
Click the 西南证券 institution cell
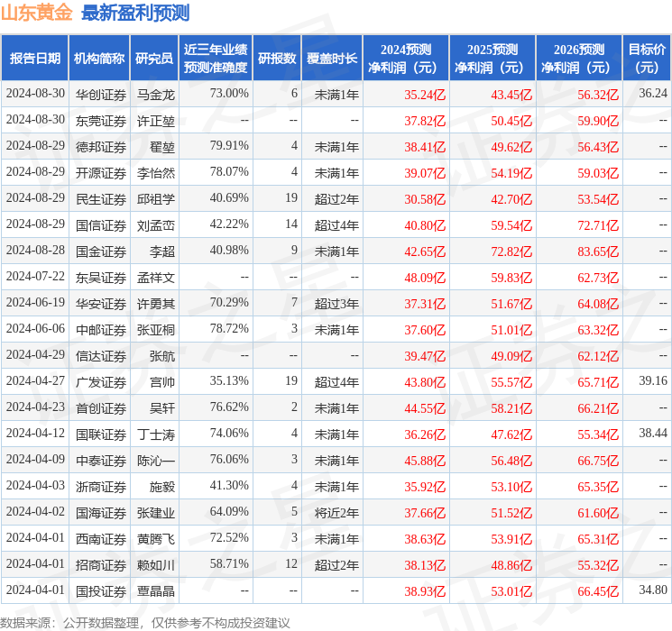coord(101,539)
